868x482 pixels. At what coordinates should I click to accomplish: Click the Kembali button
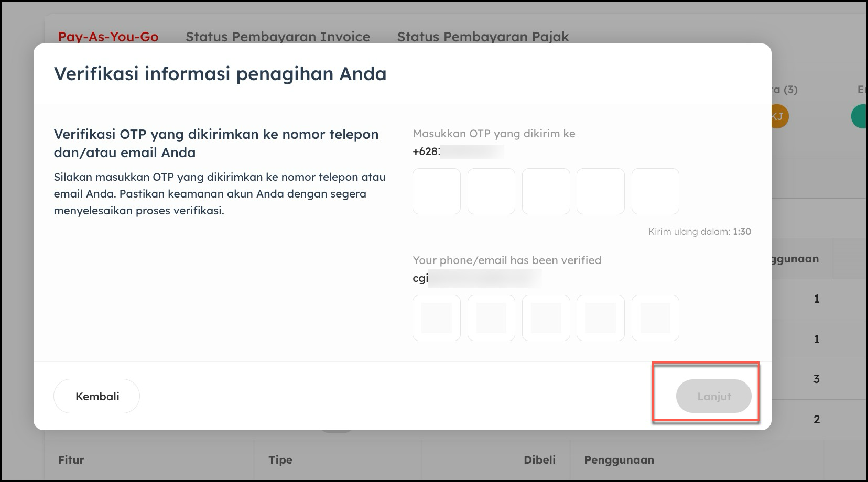click(97, 396)
